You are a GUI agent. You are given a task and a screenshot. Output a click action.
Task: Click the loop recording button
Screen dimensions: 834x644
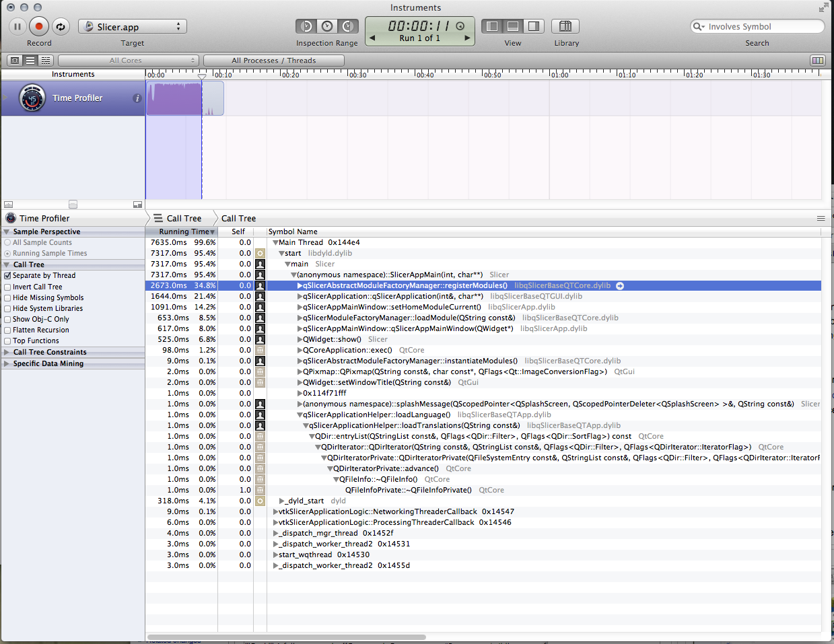[x=61, y=27]
